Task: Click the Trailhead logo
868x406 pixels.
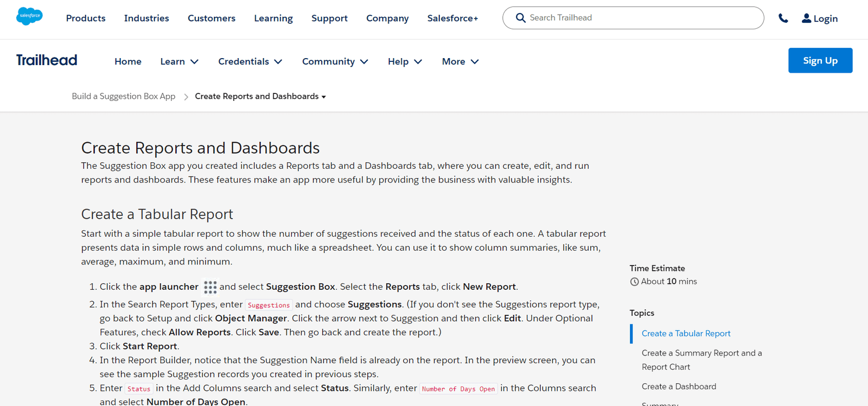Action: click(x=47, y=60)
